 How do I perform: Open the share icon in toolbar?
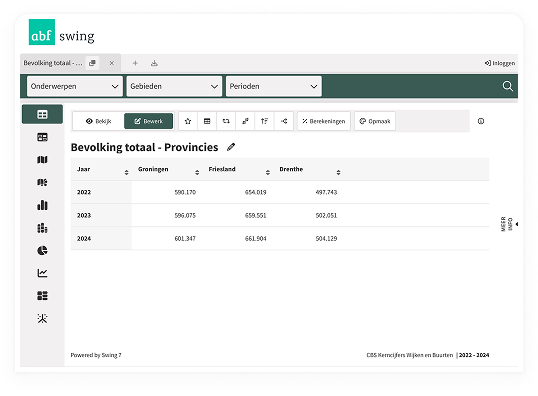pos(284,121)
